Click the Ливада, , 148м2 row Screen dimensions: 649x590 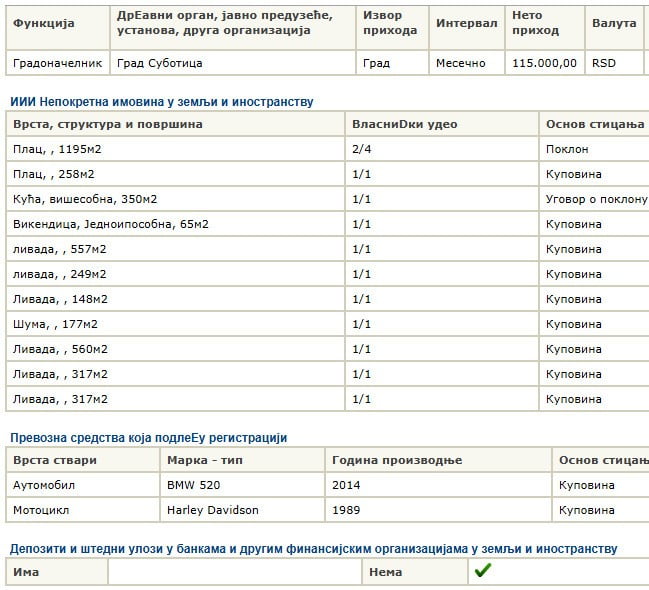tap(327, 299)
